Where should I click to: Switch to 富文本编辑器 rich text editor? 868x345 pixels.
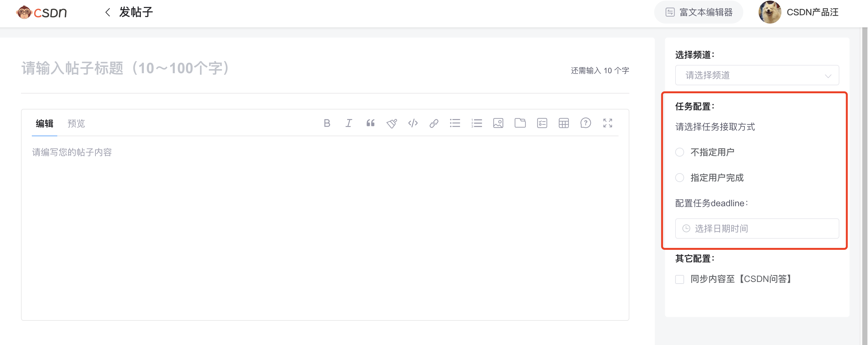click(x=699, y=12)
